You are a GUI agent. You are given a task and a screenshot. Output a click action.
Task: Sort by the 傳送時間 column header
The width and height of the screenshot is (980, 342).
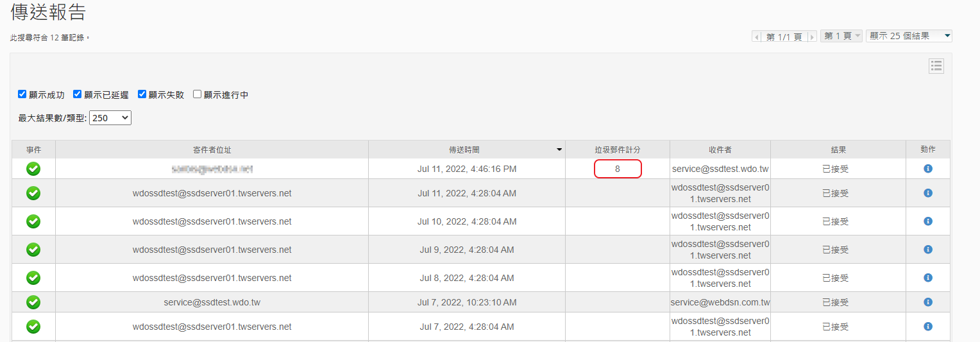coord(466,150)
